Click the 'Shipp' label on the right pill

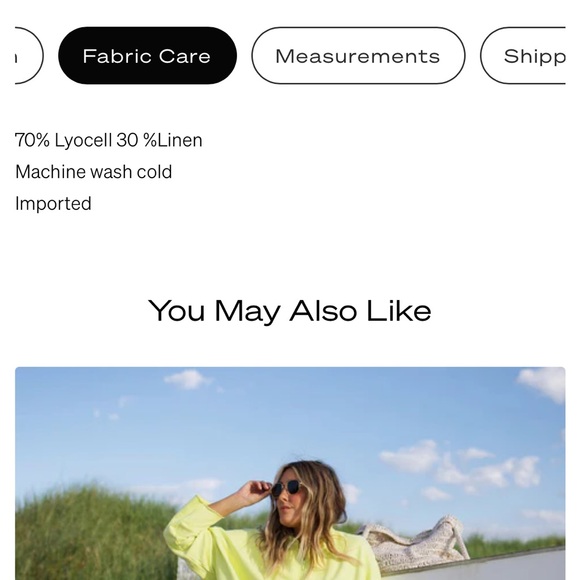point(535,57)
